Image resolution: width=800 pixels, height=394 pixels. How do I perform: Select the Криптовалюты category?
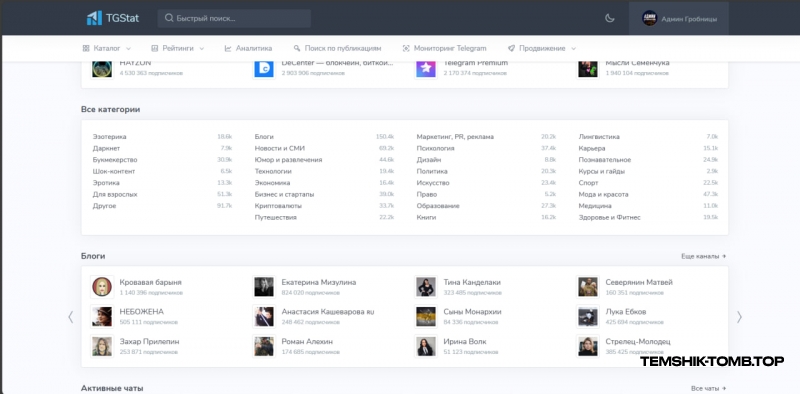click(x=278, y=206)
